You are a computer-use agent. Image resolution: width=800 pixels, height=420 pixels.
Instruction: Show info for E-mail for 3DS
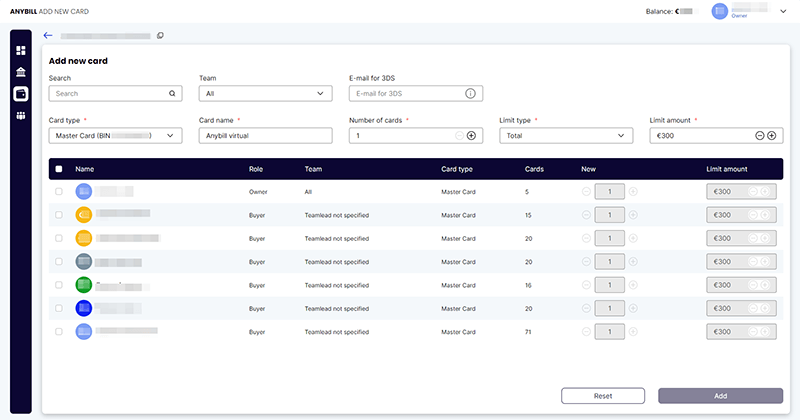[470, 93]
